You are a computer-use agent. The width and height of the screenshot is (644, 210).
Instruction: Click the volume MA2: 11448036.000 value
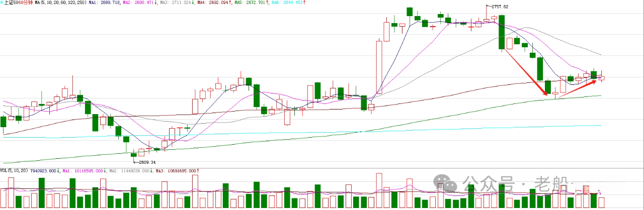[x=130, y=171]
